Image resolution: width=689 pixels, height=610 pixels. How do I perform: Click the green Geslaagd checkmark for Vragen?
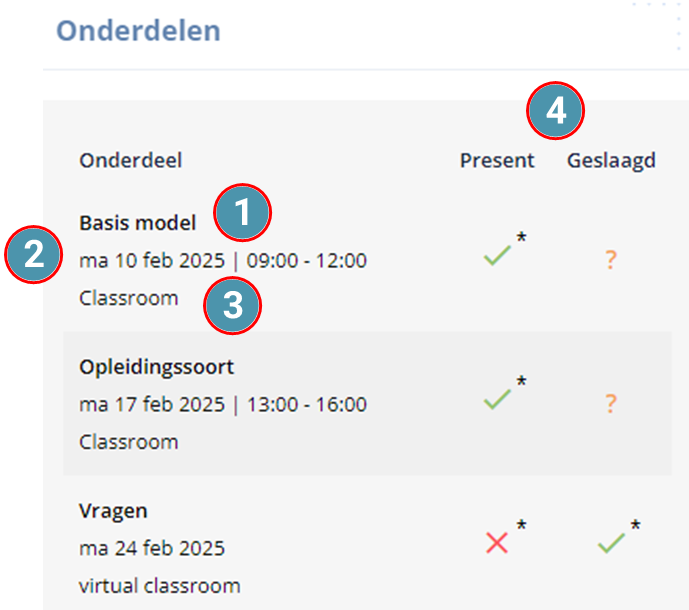tap(611, 543)
